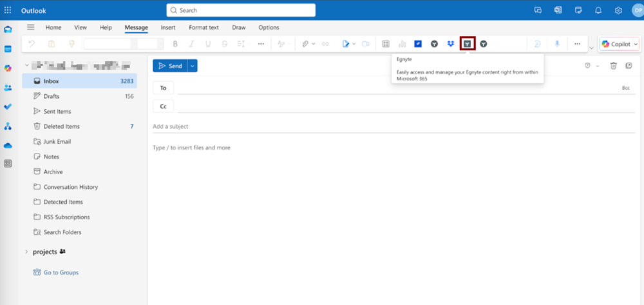Discard the draft with the trash icon
The height and width of the screenshot is (305, 644).
pos(613,66)
